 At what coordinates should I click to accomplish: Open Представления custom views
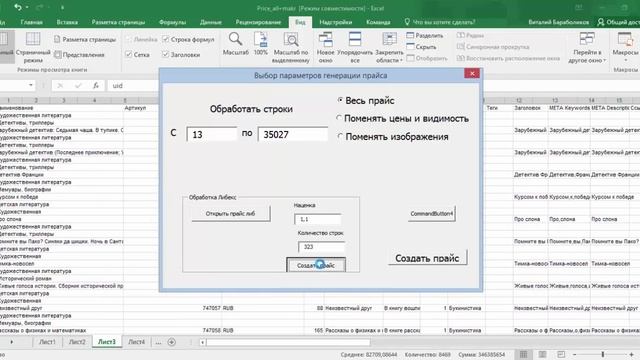(80, 55)
